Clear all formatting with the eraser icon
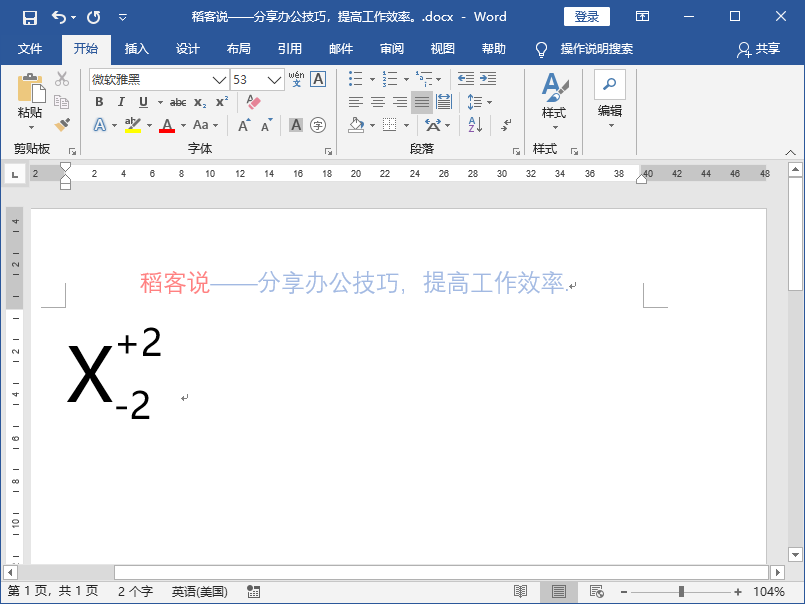The height and width of the screenshot is (604, 805). click(253, 102)
